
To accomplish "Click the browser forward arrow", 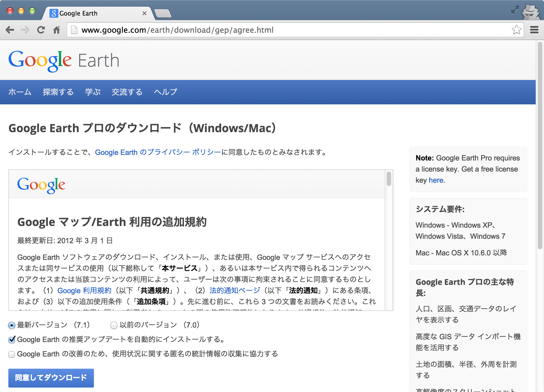I will click(25, 30).
